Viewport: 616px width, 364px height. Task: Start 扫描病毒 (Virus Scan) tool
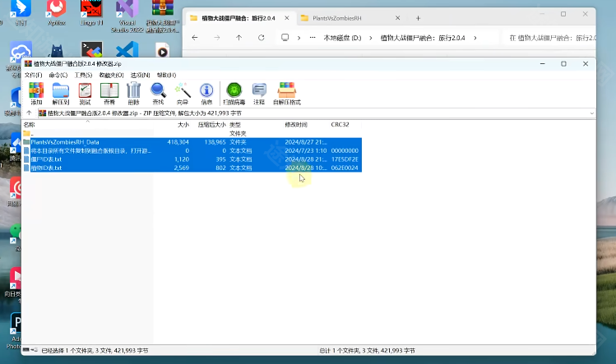pyautogui.click(x=233, y=94)
